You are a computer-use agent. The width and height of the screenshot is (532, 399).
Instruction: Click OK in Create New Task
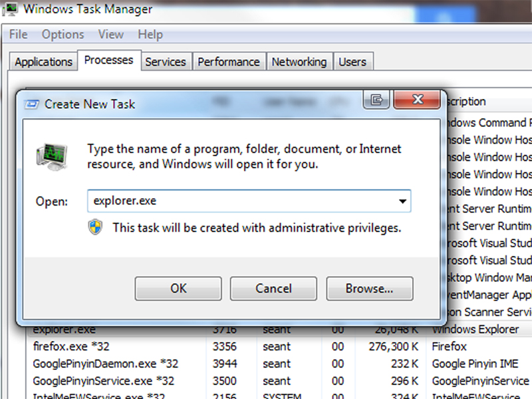178,289
